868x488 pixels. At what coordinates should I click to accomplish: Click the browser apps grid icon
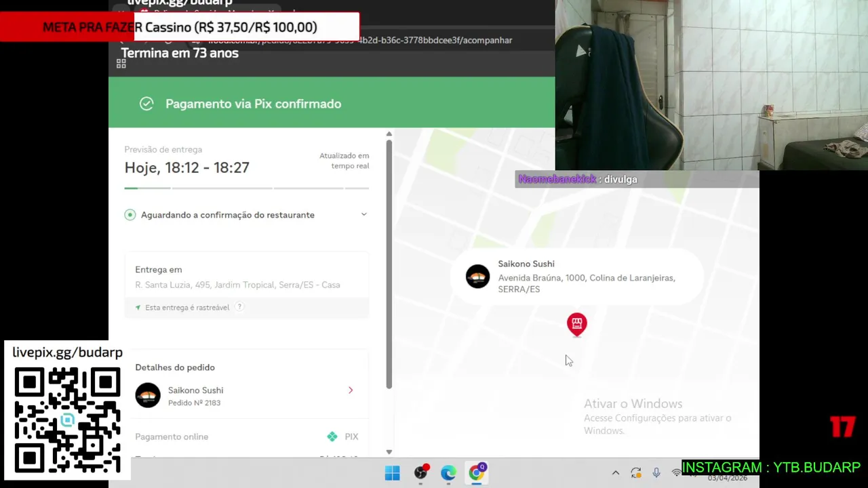121,64
